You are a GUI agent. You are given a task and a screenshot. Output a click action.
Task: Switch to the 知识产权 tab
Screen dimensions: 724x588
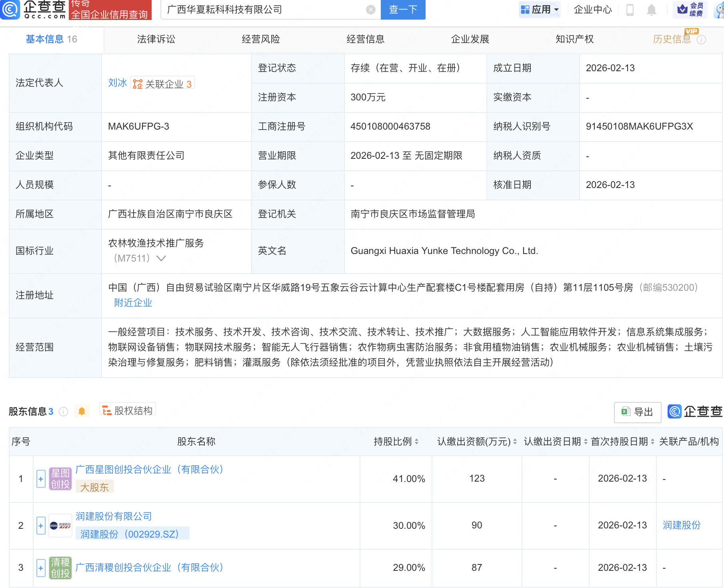574,39
